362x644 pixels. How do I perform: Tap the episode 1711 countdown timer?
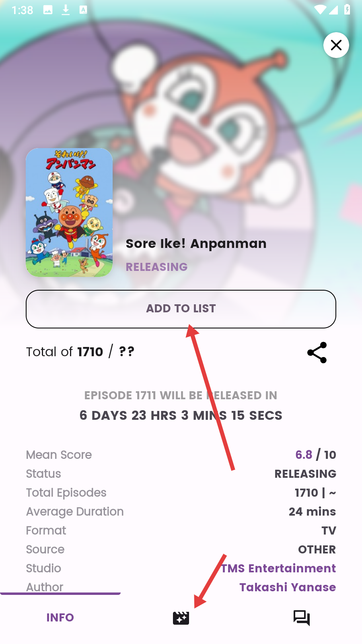(181, 415)
